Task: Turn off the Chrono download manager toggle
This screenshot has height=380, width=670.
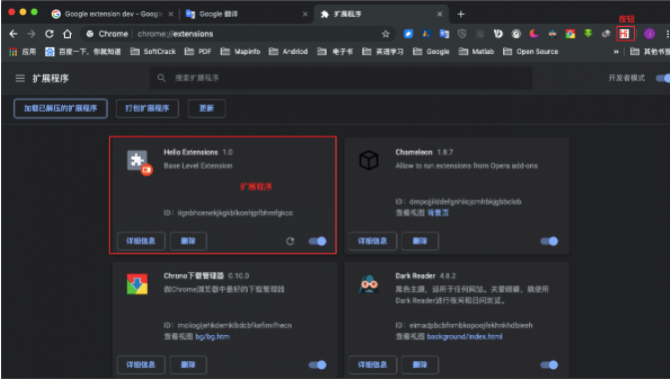Action: tap(317, 365)
